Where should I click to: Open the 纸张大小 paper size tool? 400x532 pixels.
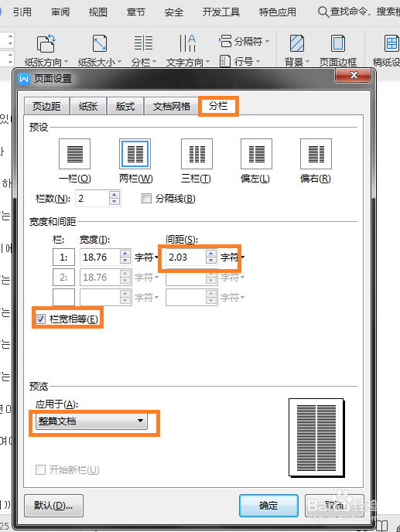[x=100, y=50]
